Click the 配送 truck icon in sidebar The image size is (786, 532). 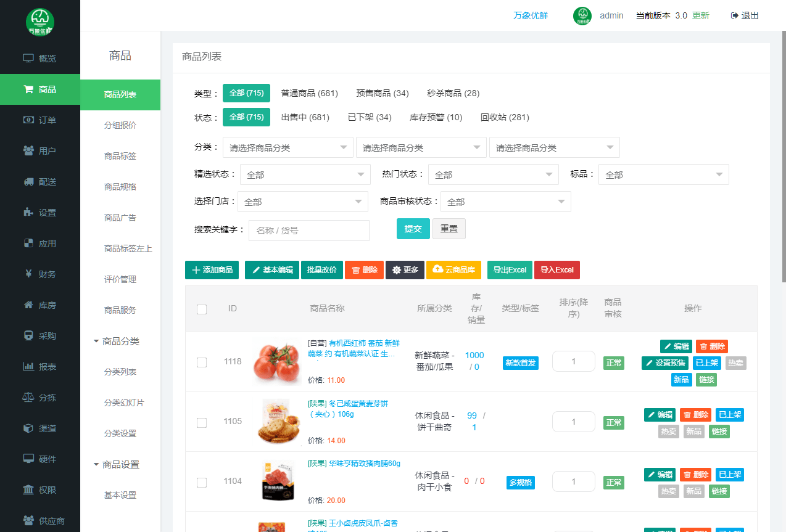(x=28, y=182)
